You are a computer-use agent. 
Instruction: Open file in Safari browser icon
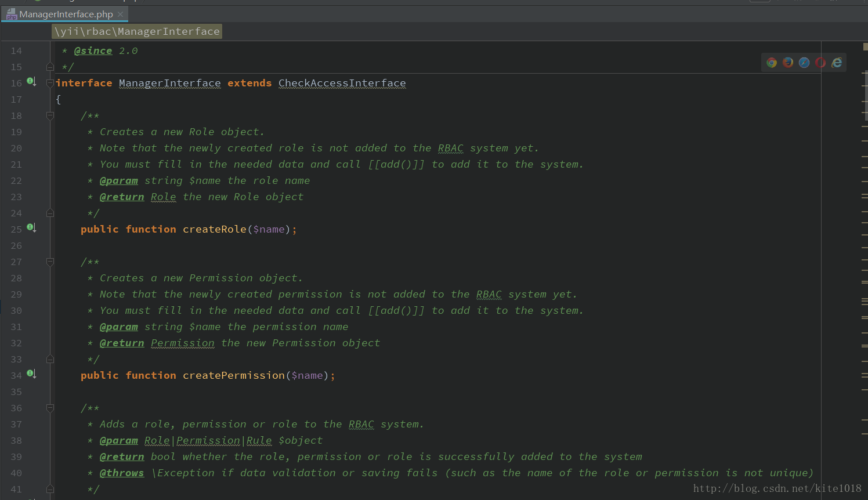804,63
